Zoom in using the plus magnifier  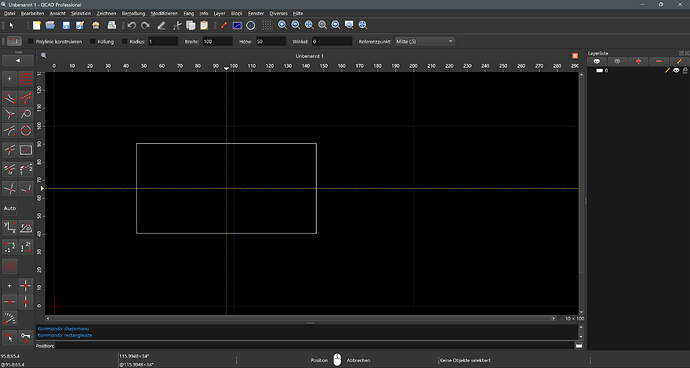[282, 25]
